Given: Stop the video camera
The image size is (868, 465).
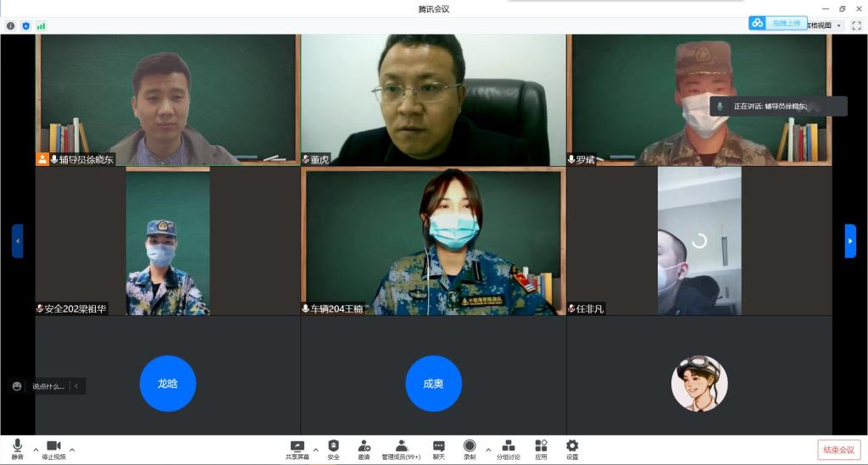Looking at the screenshot, I should 53,448.
